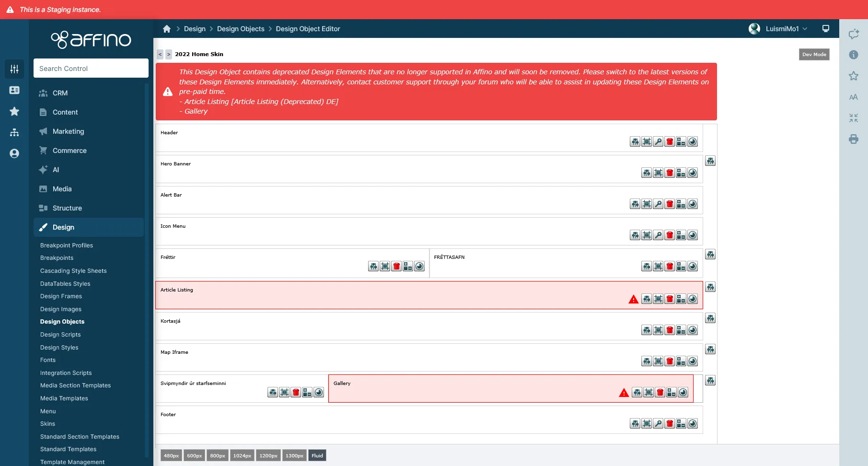Open Design Styles menu item

(59, 348)
